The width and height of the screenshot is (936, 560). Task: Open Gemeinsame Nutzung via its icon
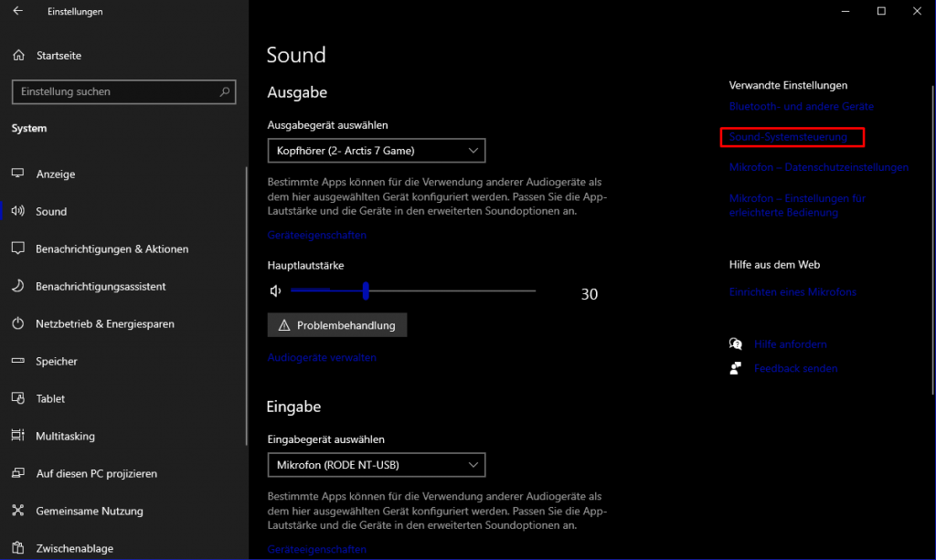[x=17, y=511]
